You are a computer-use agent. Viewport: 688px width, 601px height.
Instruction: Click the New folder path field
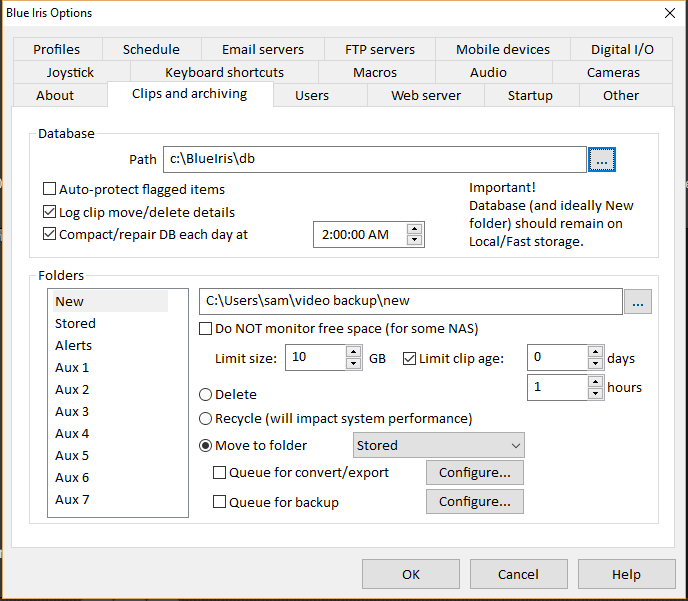411,301
